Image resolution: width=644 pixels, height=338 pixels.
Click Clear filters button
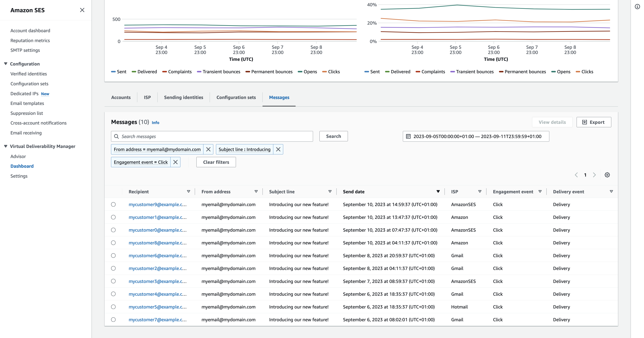[x=216, y=162]
